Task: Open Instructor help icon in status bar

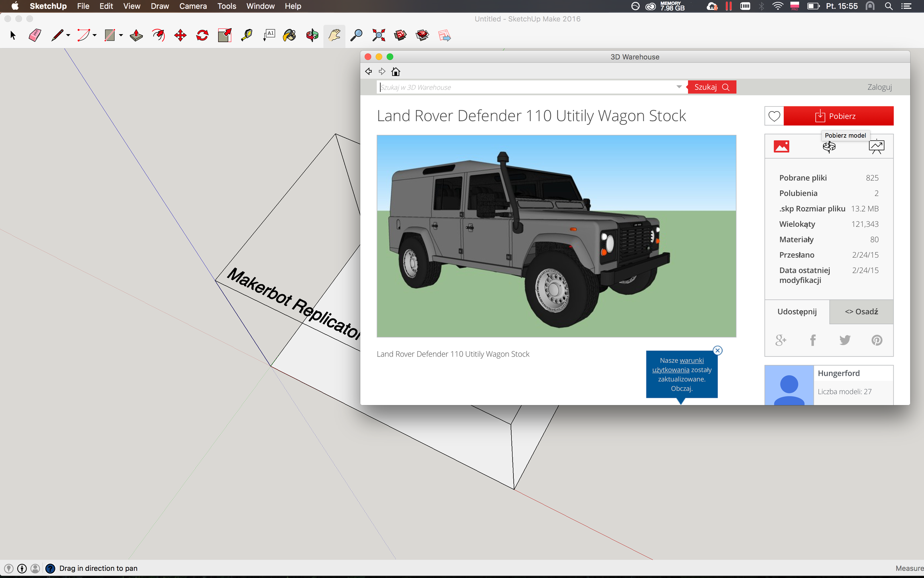Action: (x=50, y=568)
